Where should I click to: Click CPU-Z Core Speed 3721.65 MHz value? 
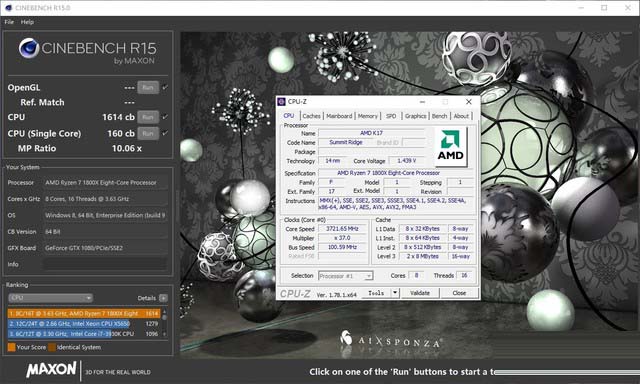[x=342, y=229]
